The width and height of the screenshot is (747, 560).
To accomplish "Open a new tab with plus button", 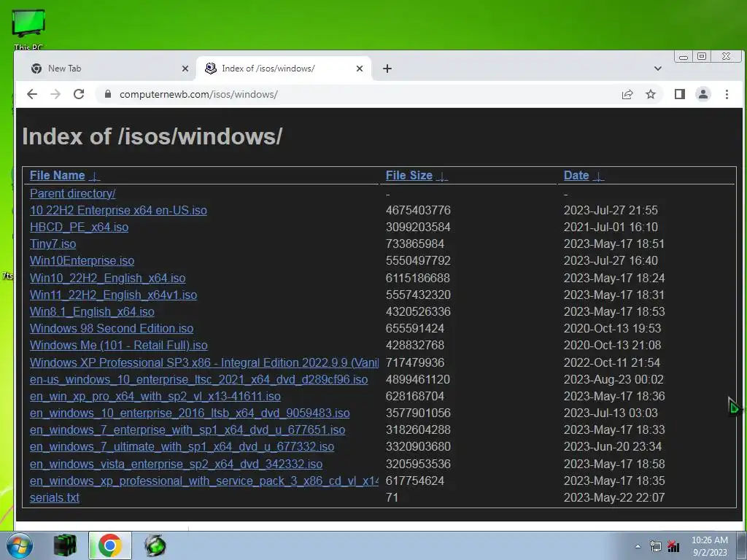I will click(387, 69).
